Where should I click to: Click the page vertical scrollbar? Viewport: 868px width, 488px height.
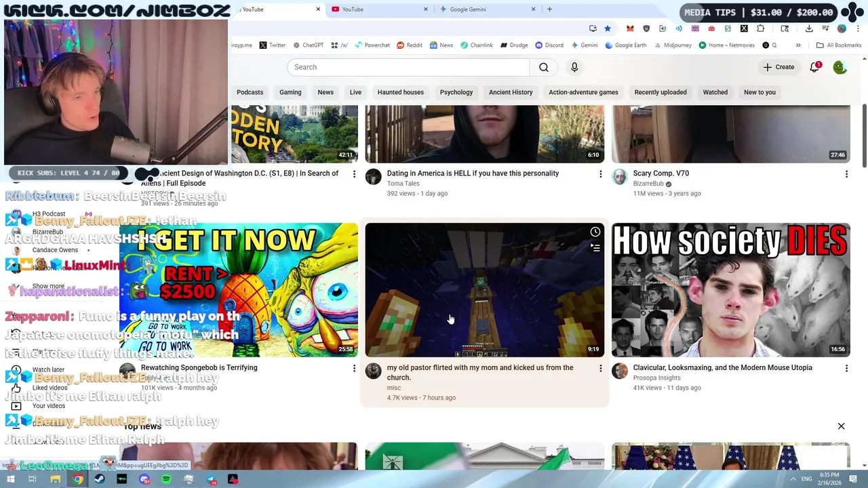click(864, 136)
